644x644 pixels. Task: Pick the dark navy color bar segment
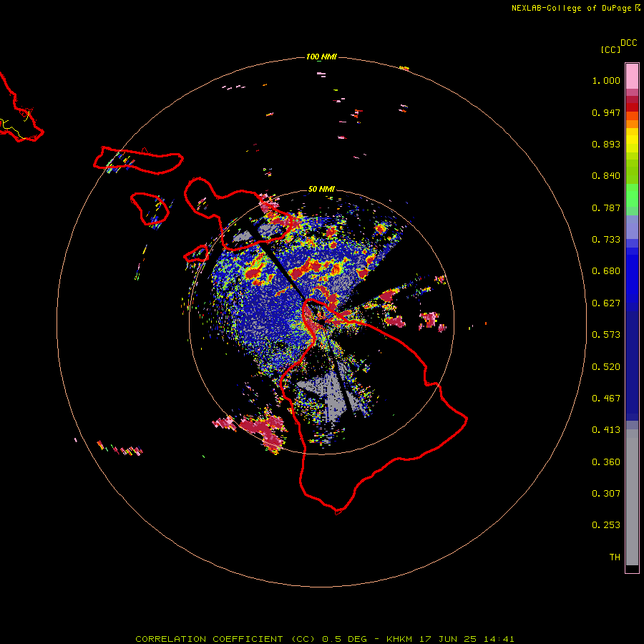[x=632, y=366]
